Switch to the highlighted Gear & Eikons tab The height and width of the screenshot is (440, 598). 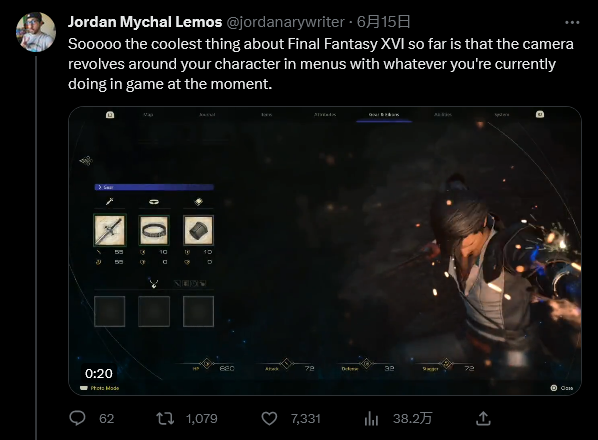coord(384,114)
